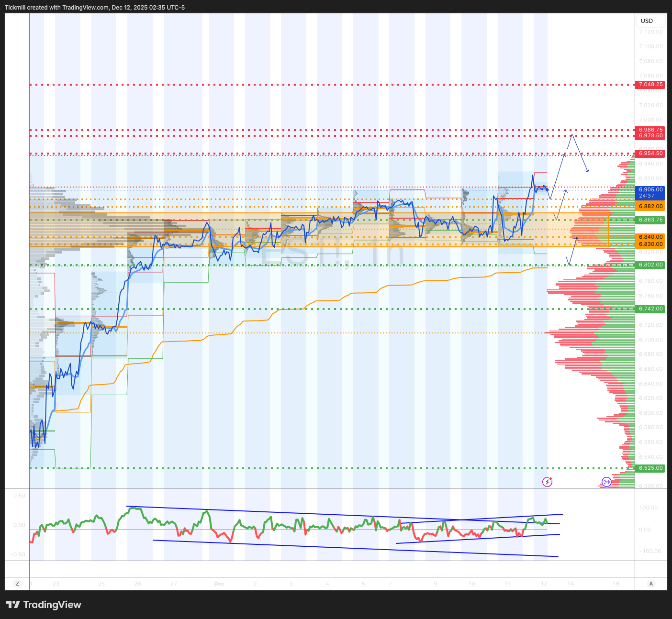Select the current price label 6,905.00
The width and height of the screenshot is (672, 619).
pyautogui.click(x=650, y=190)
